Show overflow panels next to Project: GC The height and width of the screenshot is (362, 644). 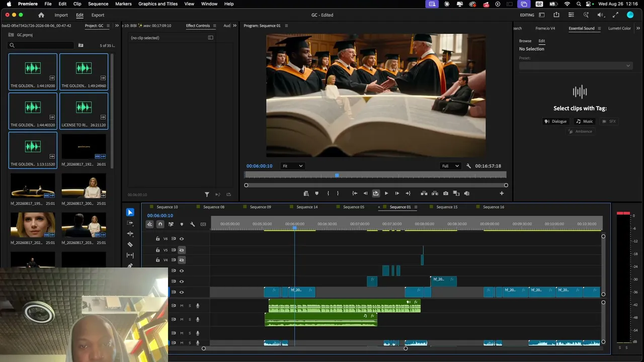pos(117,26)
